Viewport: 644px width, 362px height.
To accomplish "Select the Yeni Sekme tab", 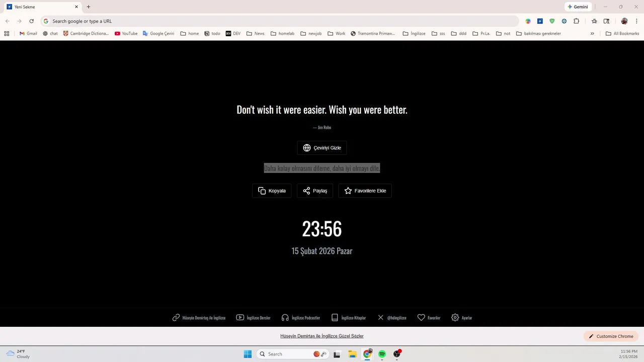I will [x=42, y=7].
